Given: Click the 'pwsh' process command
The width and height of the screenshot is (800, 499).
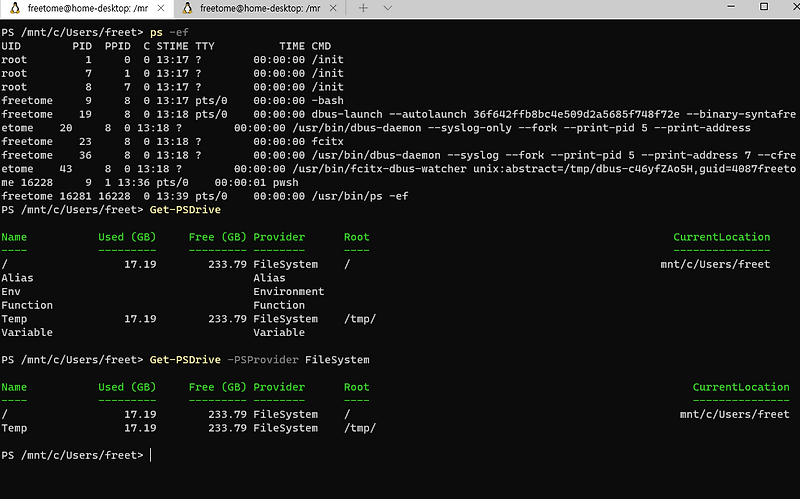Looking at the screenshot, I should 286,183.
